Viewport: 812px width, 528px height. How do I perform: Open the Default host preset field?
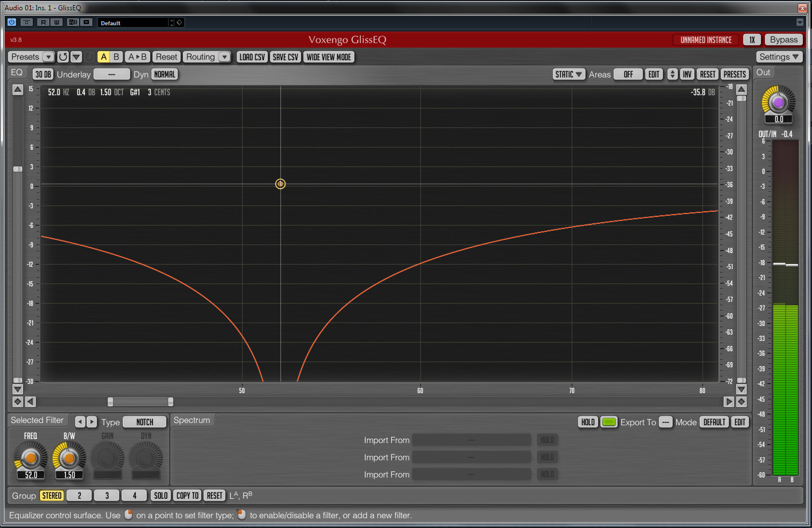133,22
